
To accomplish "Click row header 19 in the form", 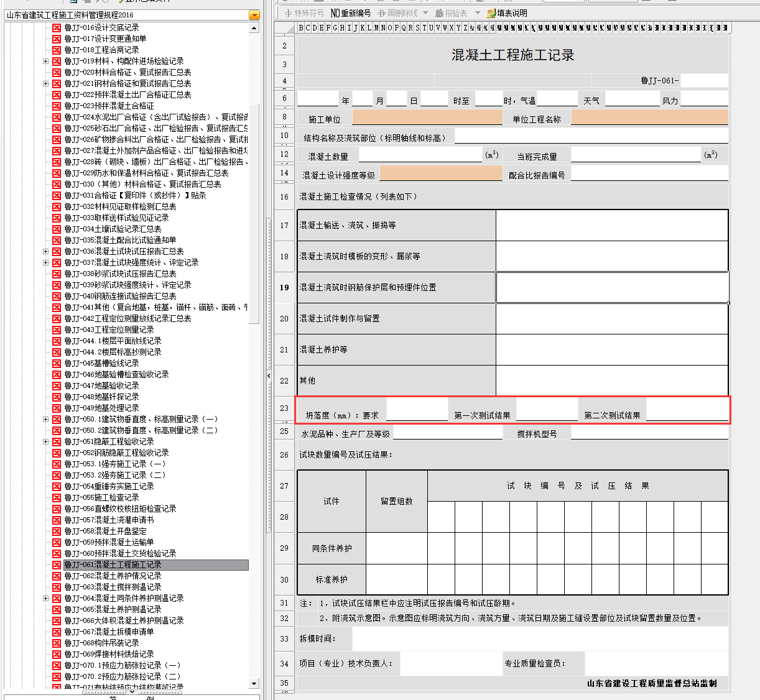I will pos(284,287).
